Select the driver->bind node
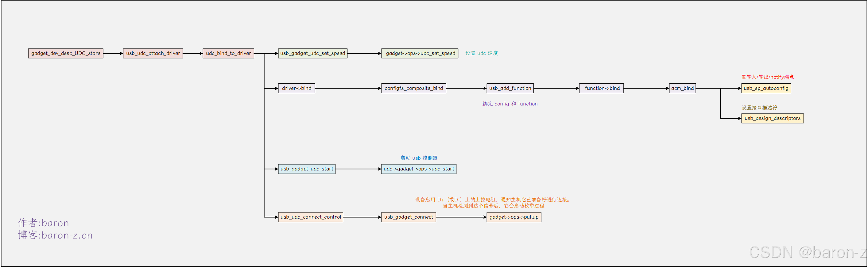This screenshot has width=868, height=267. [x=296, y=88]
